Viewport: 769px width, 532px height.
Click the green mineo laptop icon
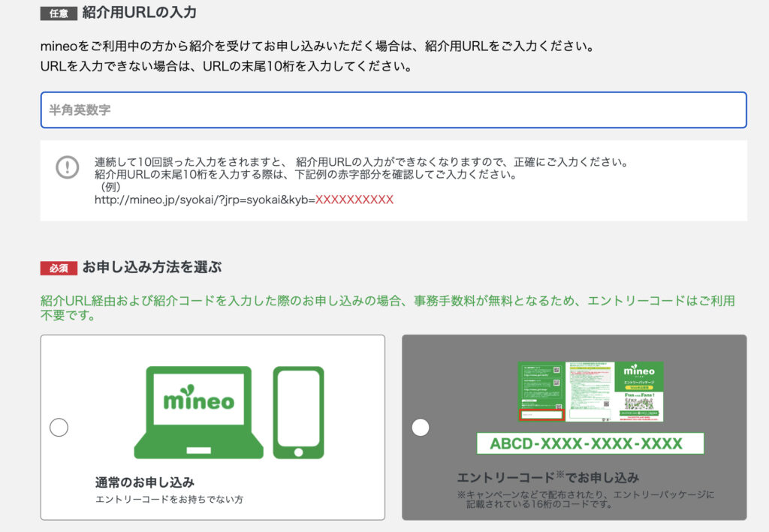tap(198, 413)
